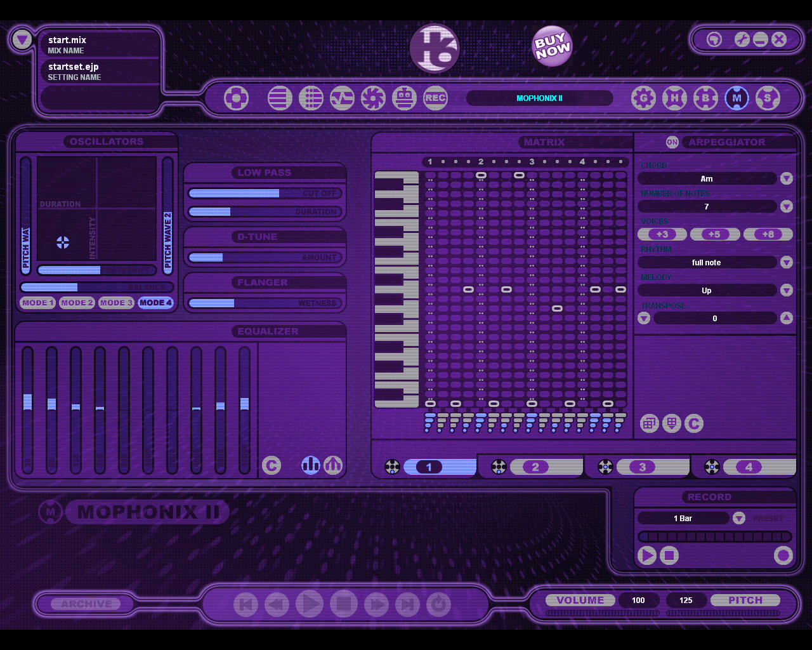Select the equalizer bars preset icon
Viewport: 812px width, 650px height.
(311, 465)
